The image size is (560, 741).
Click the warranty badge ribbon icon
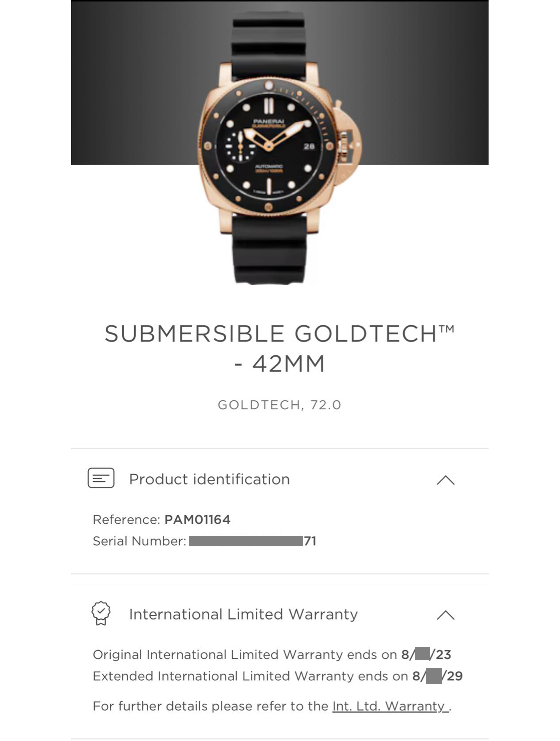tap(101, 613)
